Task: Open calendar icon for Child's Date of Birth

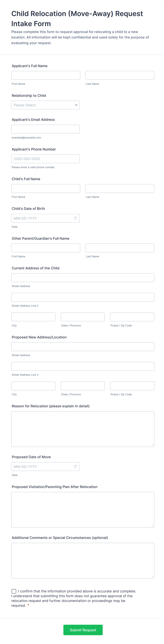Action: tap(75, 218)
